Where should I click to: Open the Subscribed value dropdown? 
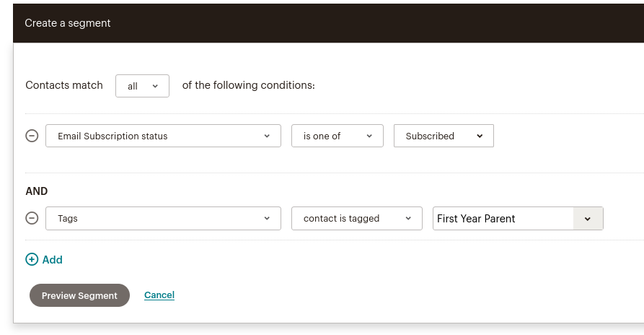(x=444, y=136)
